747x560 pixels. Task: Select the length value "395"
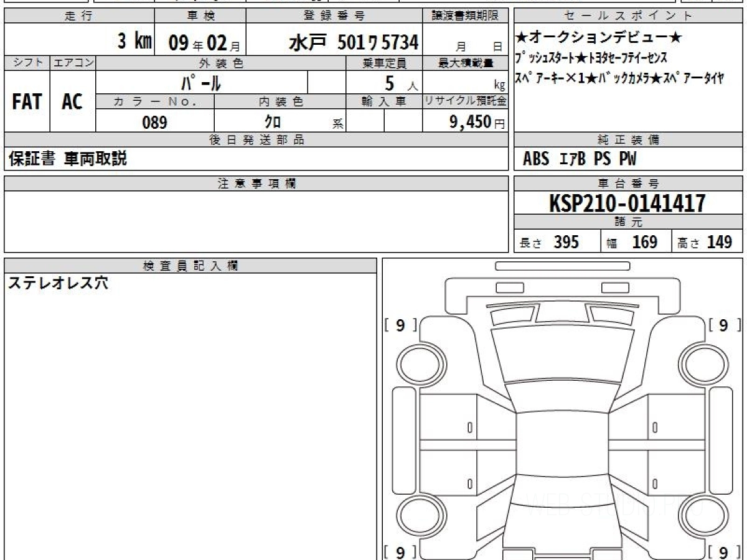[x=566, y=242]
